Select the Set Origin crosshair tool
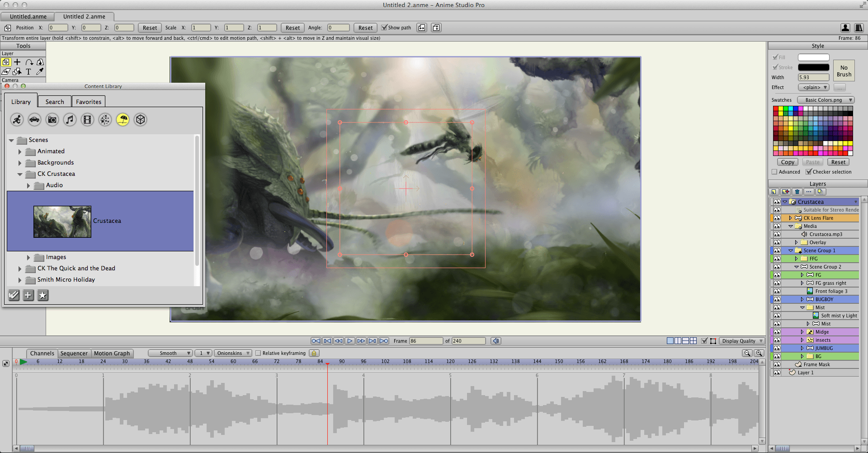868x453 pixels. point(17,62)
